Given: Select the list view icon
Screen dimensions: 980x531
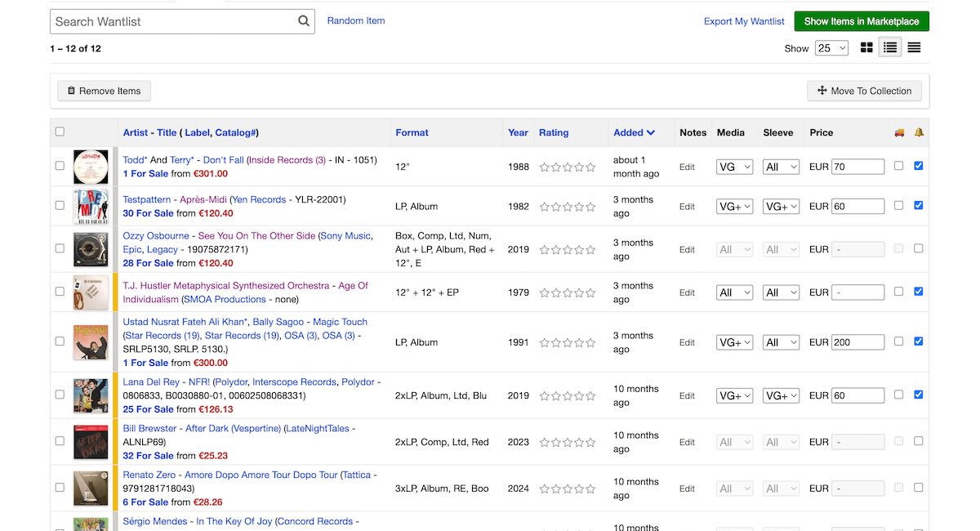Looking at the screenshot, I should click(x=889, y=48).
